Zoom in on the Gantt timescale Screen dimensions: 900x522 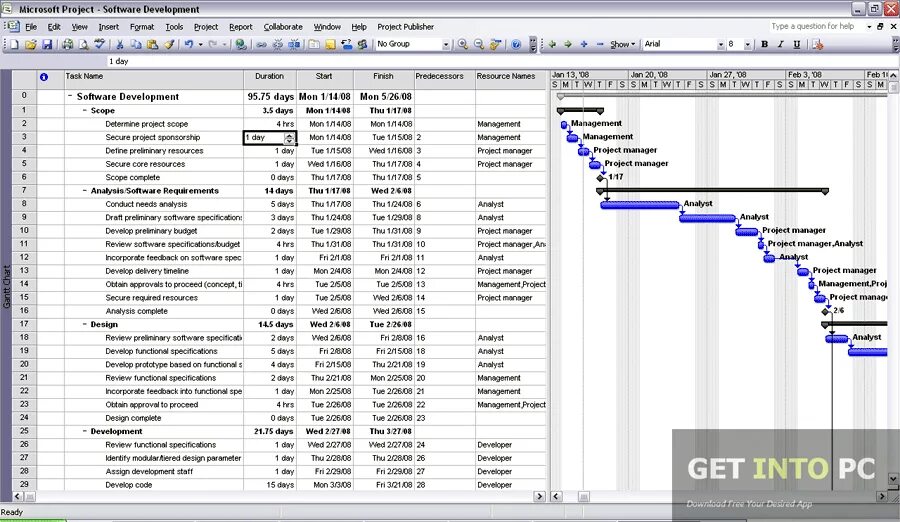pyautogui.click(x=463, y=44)
